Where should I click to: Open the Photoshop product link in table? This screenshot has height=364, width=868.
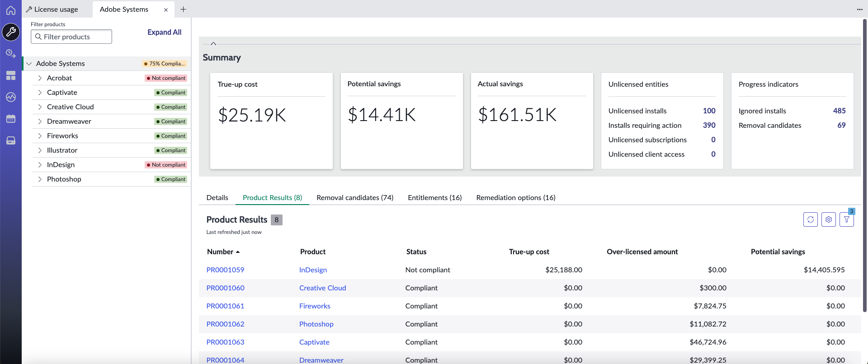click(316, 324)
